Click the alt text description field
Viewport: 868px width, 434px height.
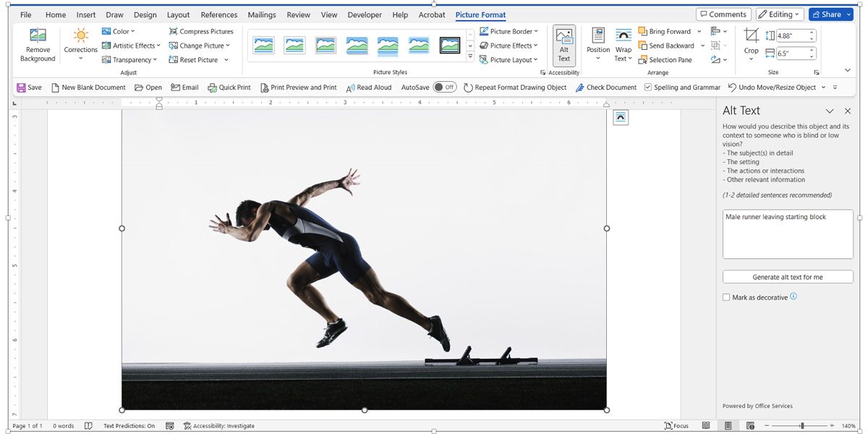tap(787, 234)
